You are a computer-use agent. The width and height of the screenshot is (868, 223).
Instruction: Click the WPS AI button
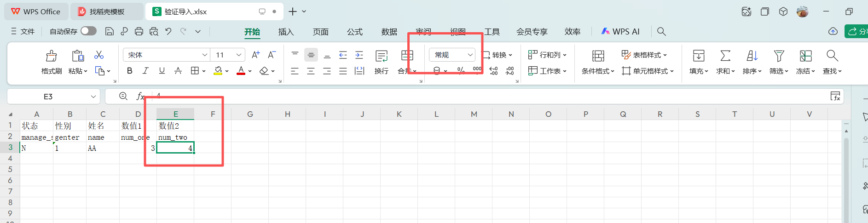pos(620,31)
